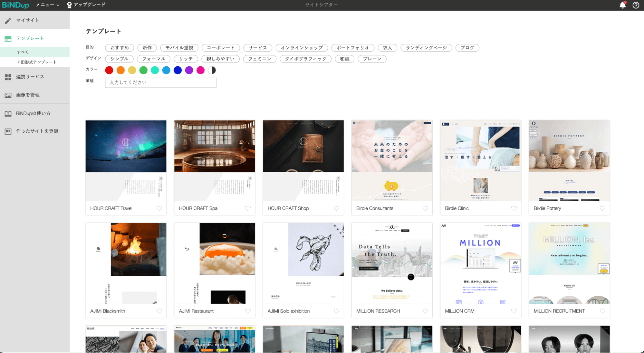Viewport: 644px width, 353px height.
Task: Open the AJIMI Restaurant template thumbnail
Action: coord(215,263)
